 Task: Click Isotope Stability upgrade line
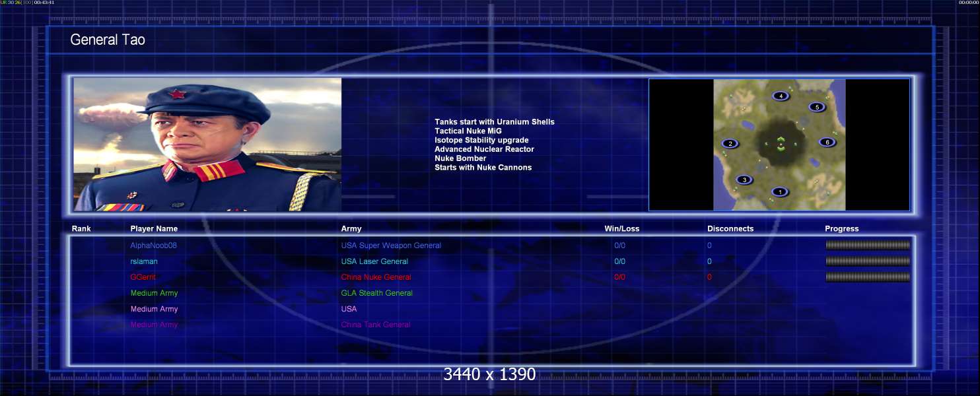[481, 141]
